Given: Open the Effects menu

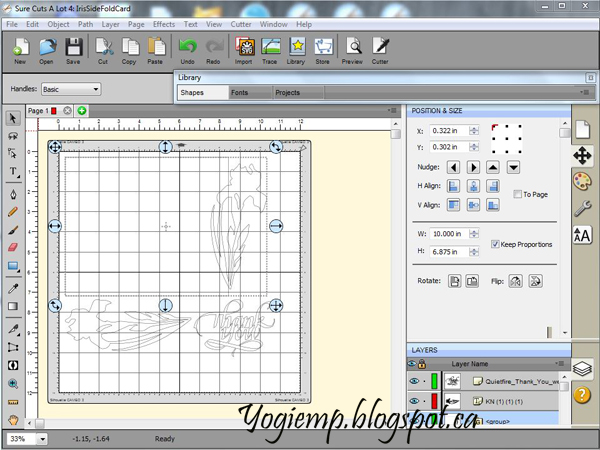Looking at the screenshot, I should point(163,22).
